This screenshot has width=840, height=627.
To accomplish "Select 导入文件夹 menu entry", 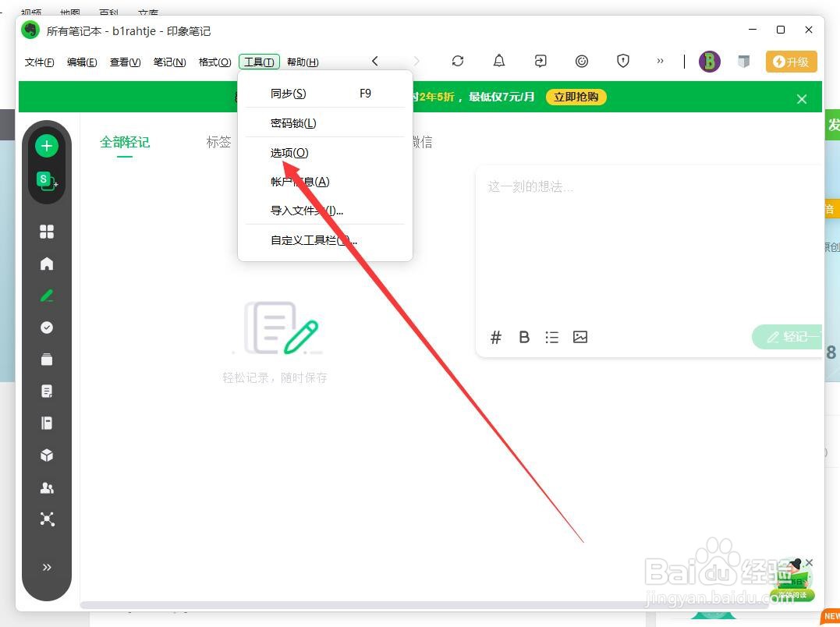I will (325, 211).
